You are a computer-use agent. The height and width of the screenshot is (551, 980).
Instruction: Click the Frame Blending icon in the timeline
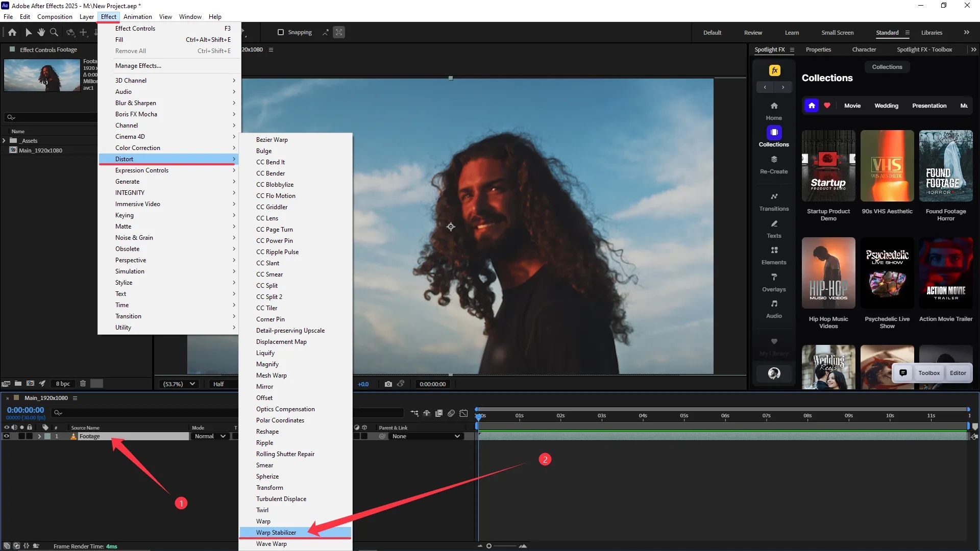click(x=439, y=413)
